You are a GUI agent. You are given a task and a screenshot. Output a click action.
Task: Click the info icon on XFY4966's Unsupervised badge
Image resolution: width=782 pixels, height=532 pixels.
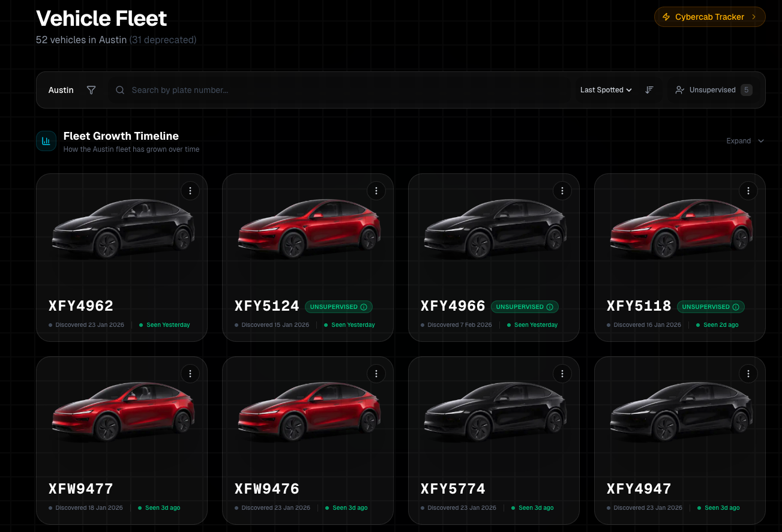(549, 307)
